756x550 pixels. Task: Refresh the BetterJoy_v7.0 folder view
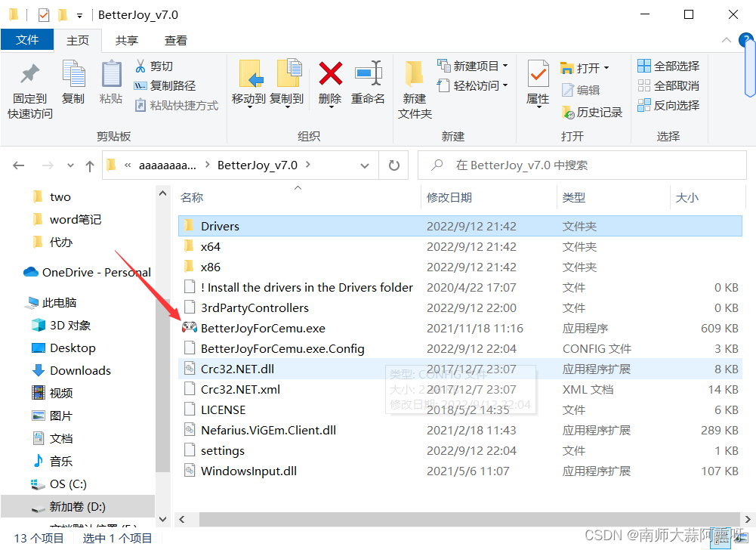point(394,165)
